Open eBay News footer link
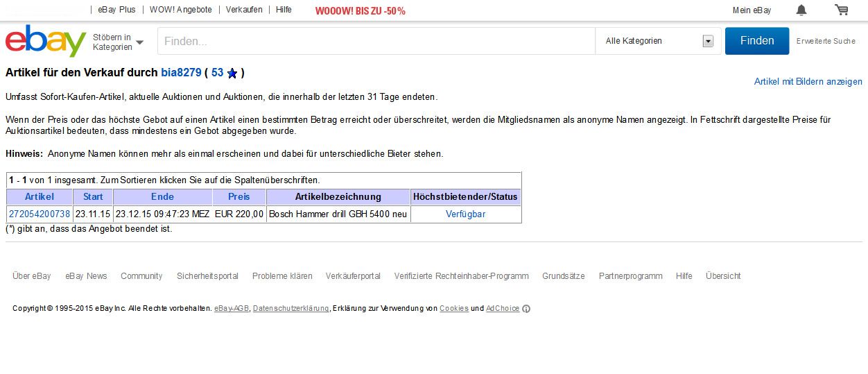 (86, 275)
